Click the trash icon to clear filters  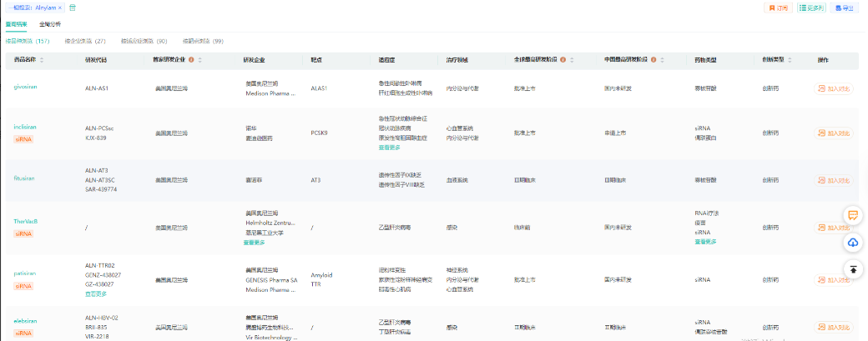tap(72, 8)
